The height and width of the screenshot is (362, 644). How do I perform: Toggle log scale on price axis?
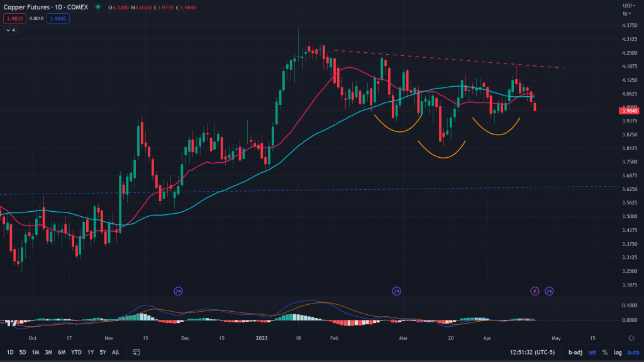click(618, 353)
